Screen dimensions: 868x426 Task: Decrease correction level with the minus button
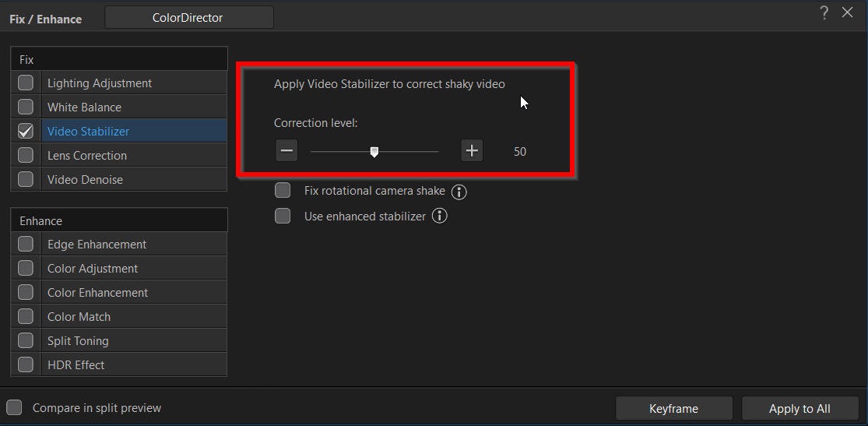[x=286, y=150]
